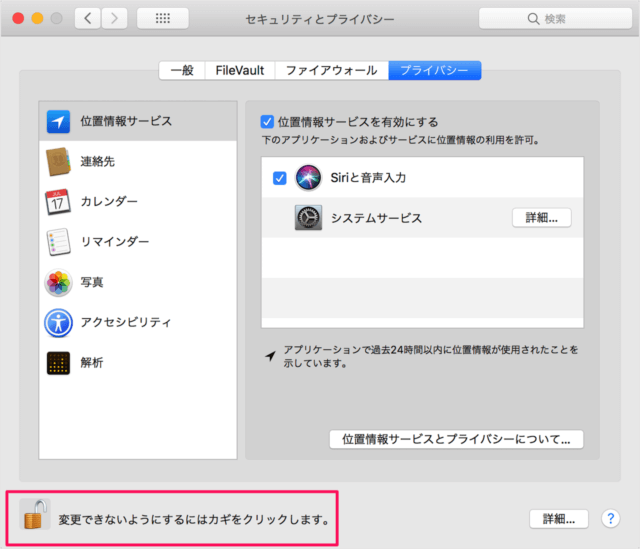Open the ファイアウォール tab
The width and height of the screenshot is (640, 549).
pyautogui.click(x=332, y=70)
